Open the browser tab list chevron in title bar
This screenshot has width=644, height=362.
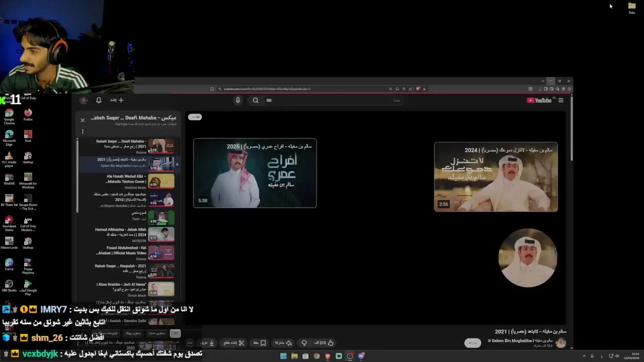tap(542, 81)
